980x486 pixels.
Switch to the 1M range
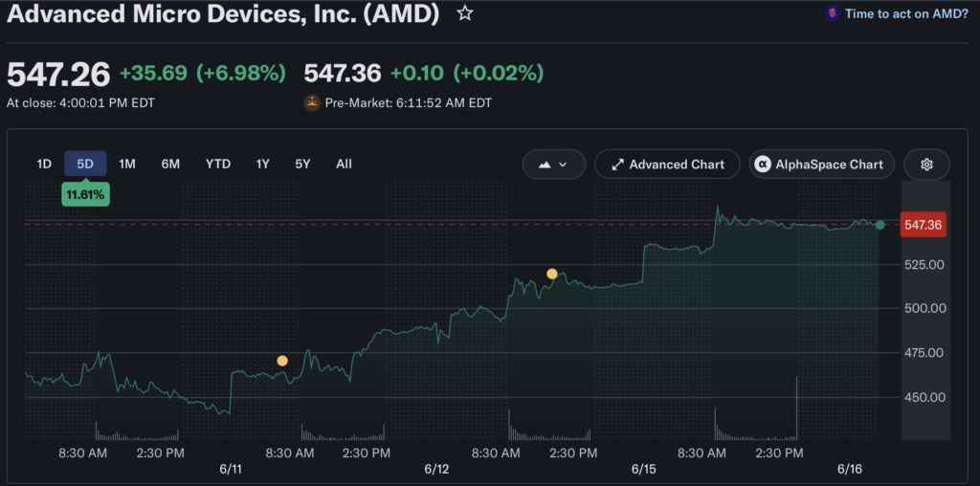coord(127,165)
